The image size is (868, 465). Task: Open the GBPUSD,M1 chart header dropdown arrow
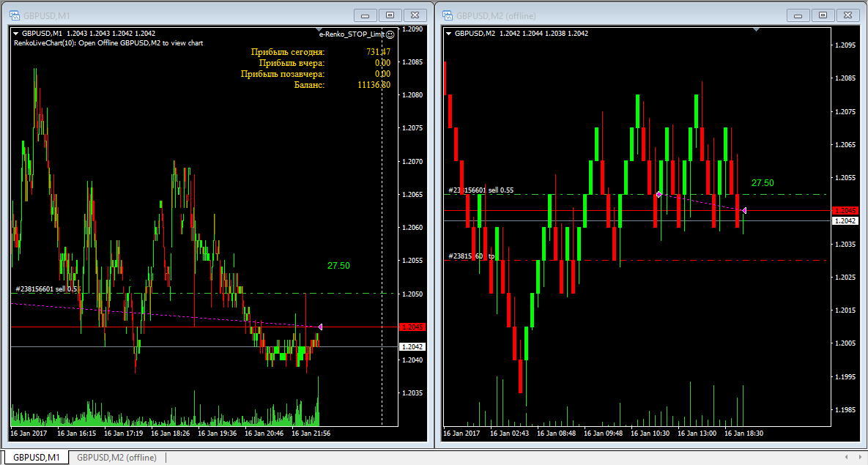(16, 34)
